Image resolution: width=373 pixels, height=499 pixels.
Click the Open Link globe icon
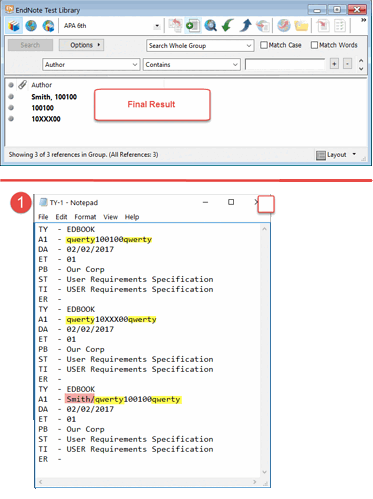(x=284, y=26)
